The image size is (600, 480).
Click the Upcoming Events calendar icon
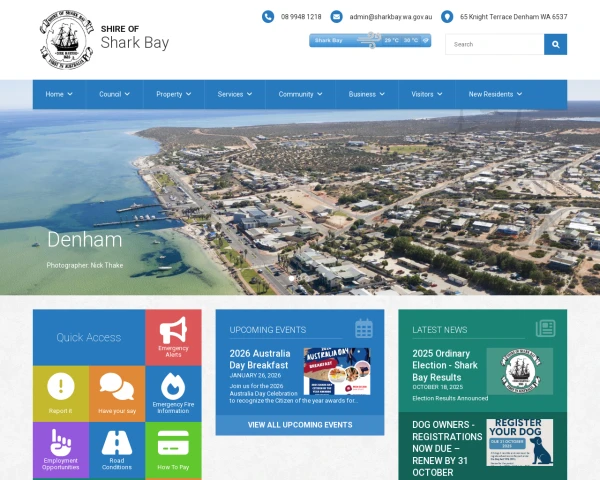[x=363, y=329]
